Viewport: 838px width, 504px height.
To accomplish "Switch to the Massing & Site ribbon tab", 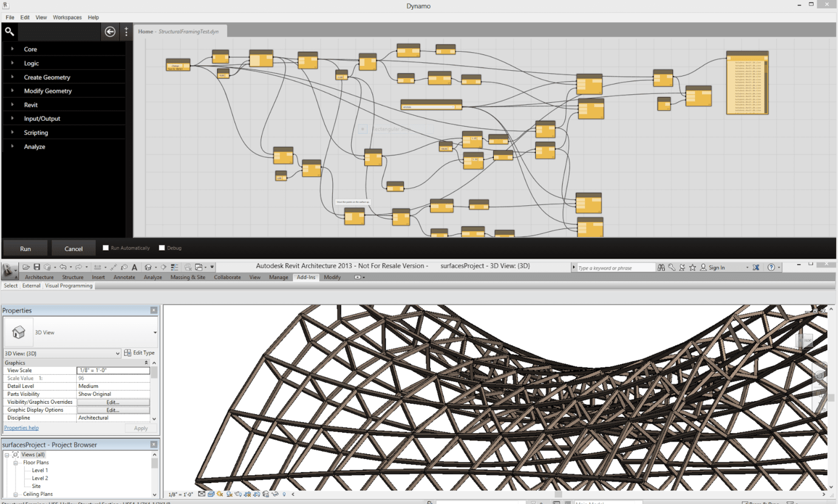I will pos(188,277).
